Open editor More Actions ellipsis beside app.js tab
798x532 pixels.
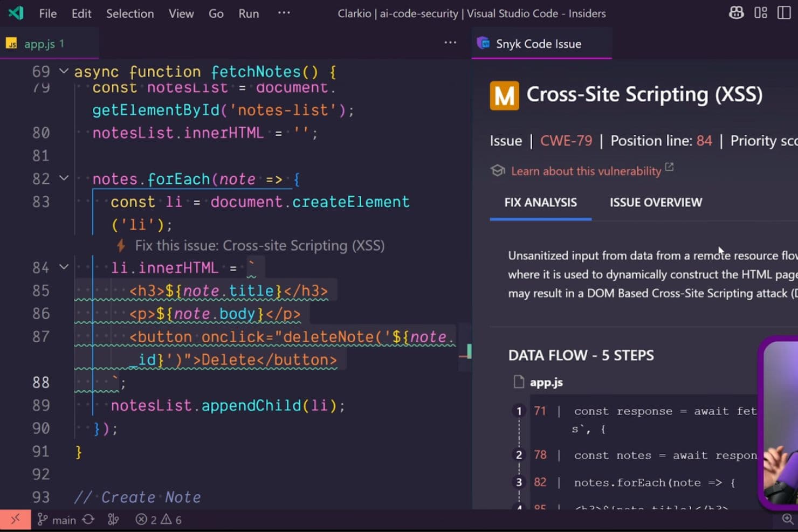[x=450, y=43]
